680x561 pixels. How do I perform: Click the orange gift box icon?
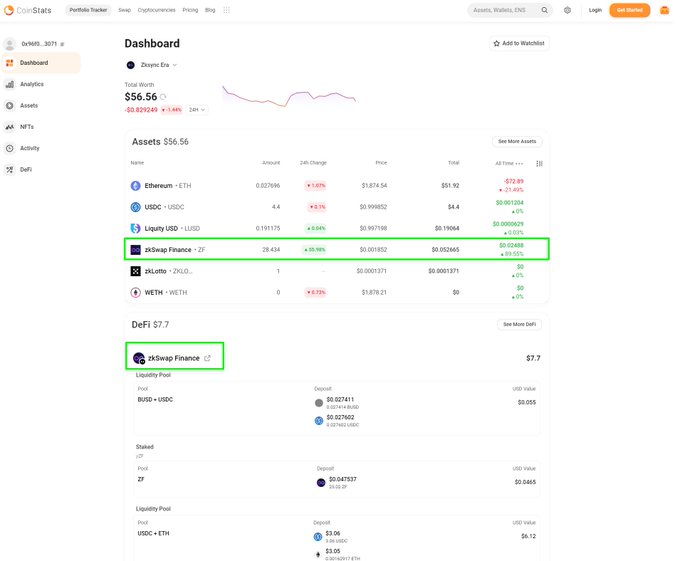[x=664, y=10]
